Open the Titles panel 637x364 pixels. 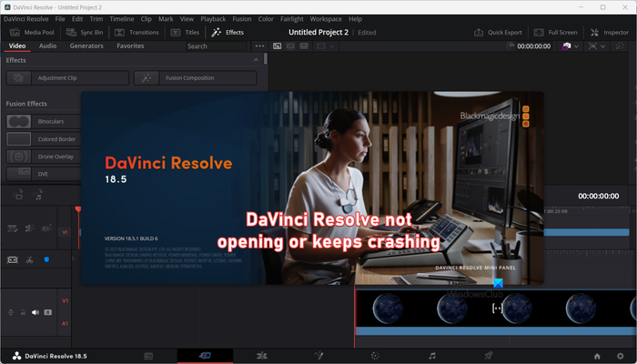pos(185,33)
